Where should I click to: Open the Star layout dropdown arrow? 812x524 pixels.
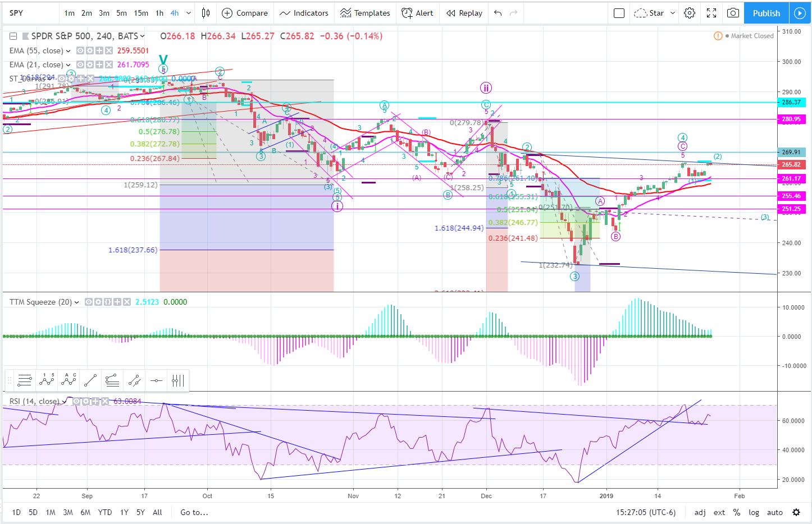tap(673, 13)
